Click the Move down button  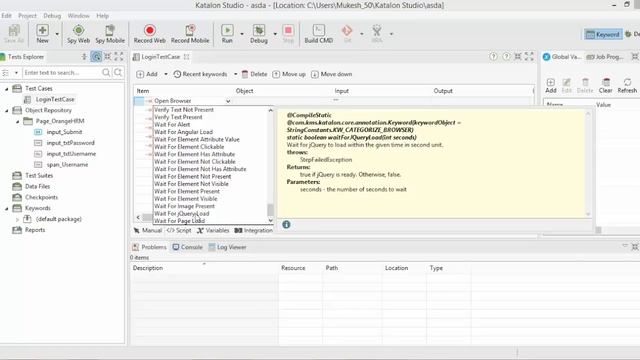click(x=331, y=74)
